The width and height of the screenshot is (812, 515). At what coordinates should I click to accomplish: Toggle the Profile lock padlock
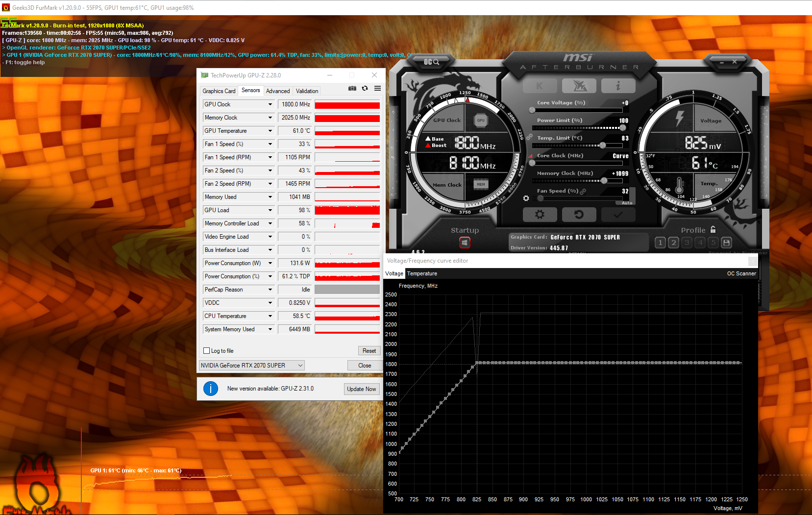pos(713,229)
